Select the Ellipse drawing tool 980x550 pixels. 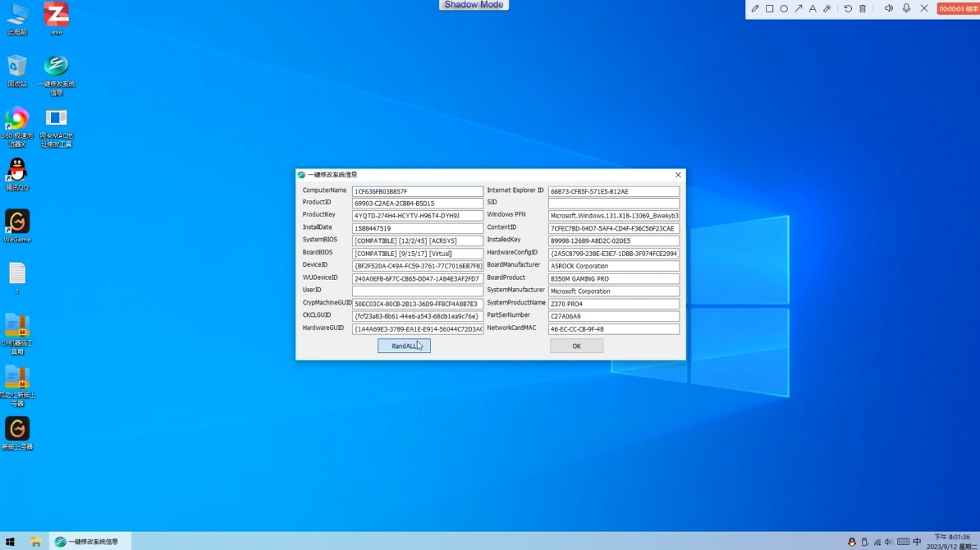click(x=784, y=8)
